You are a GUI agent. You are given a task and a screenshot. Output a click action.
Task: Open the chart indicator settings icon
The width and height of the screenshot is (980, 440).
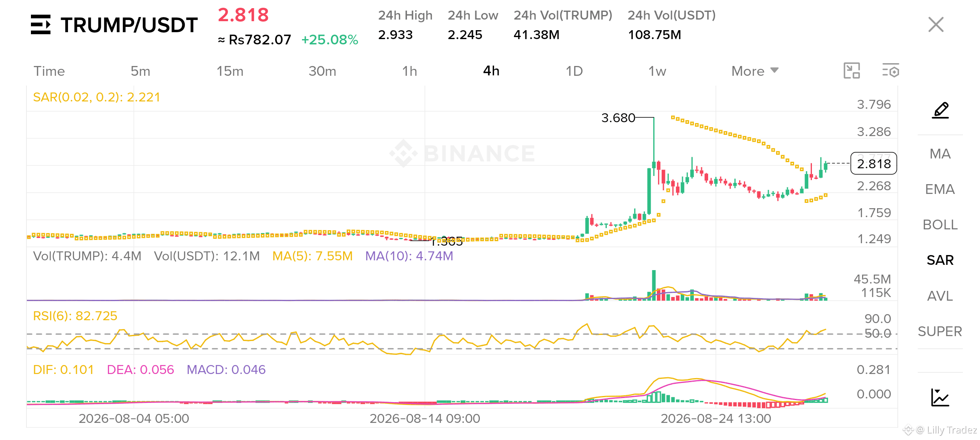pyautogui.click(x=890, y=70)
